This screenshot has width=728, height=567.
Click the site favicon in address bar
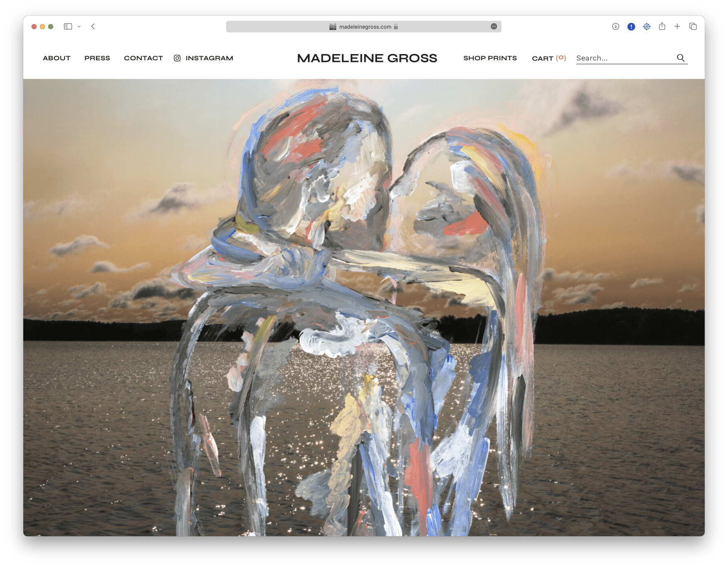(x=333, y=27)
